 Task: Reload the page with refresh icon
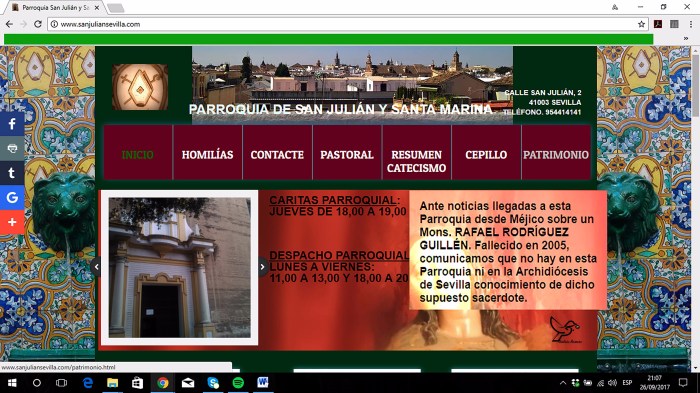38,24
